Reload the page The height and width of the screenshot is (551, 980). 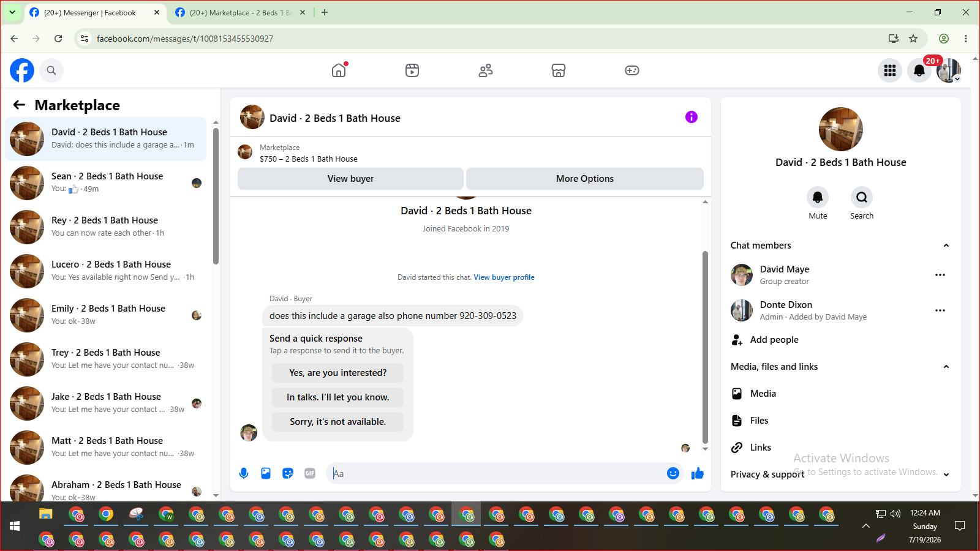click(x=58, y=39)
